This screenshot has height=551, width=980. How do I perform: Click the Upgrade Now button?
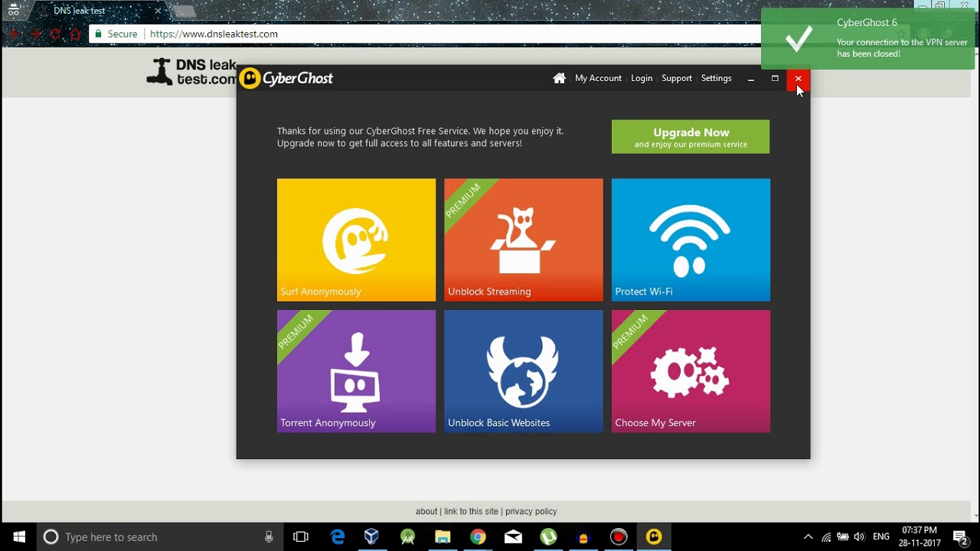[x=691, y=137]
